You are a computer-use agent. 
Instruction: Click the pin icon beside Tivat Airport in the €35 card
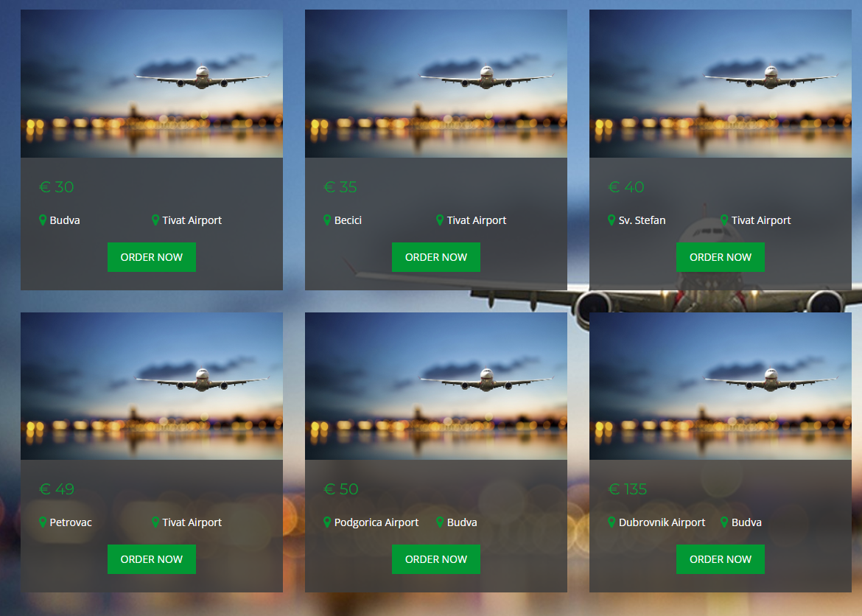440,220
